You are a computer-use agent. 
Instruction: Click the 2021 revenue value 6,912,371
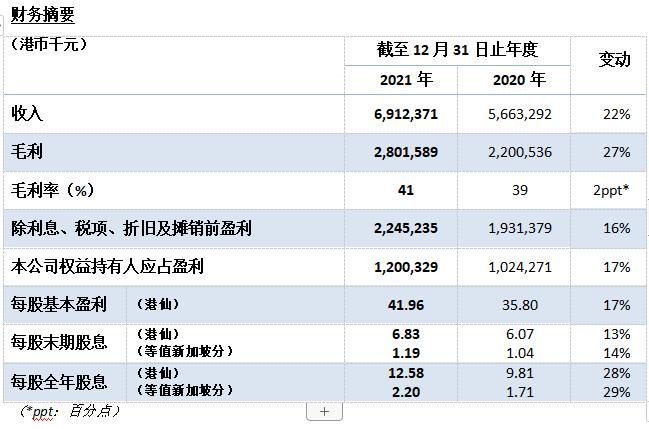(405, 114)
